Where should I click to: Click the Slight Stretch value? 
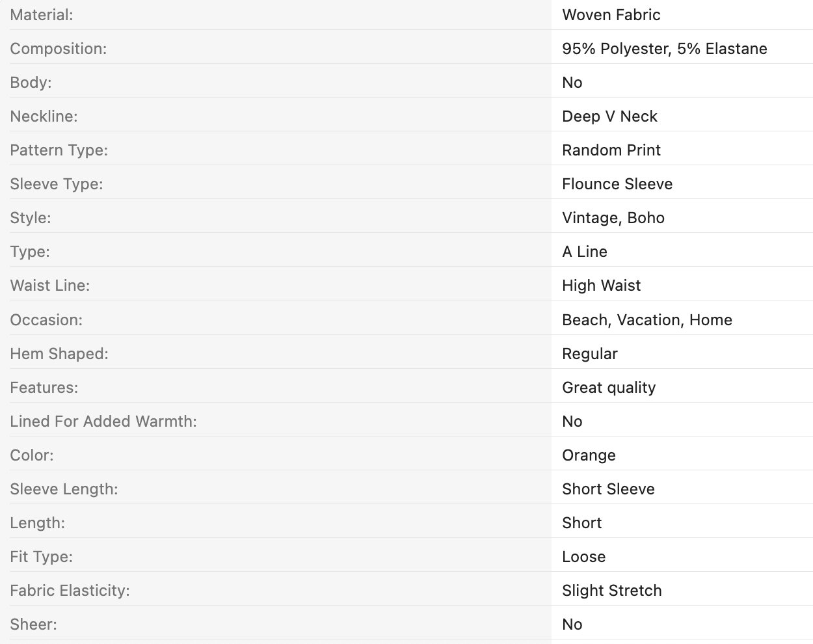612,591
